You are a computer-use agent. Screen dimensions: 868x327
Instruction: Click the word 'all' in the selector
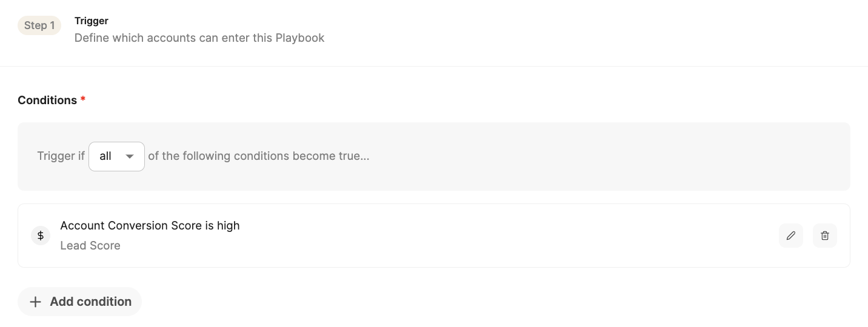[105, 156]
